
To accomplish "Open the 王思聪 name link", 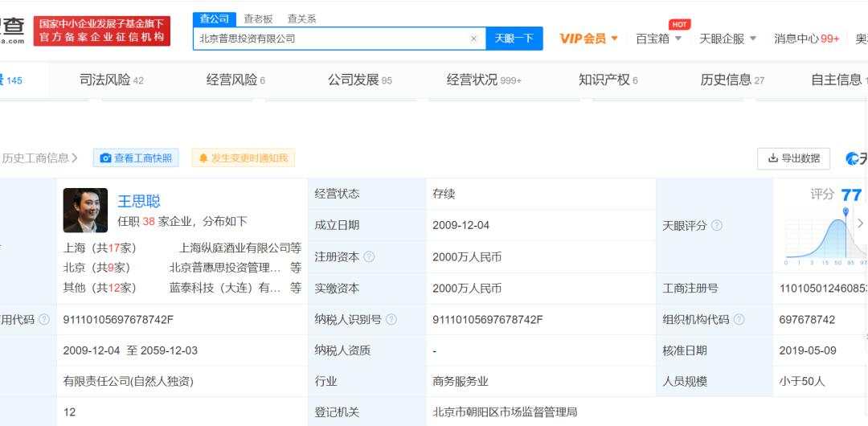I will click(139, 201).
